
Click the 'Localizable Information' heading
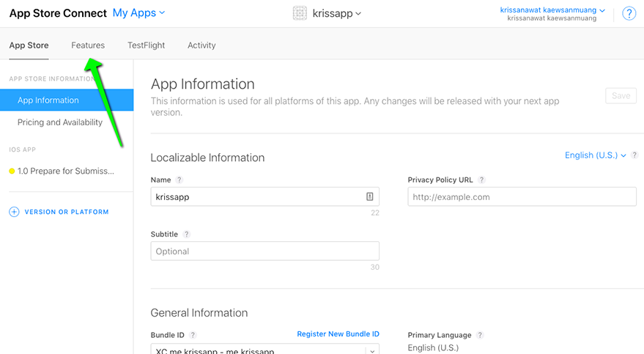tap(207, 158)
